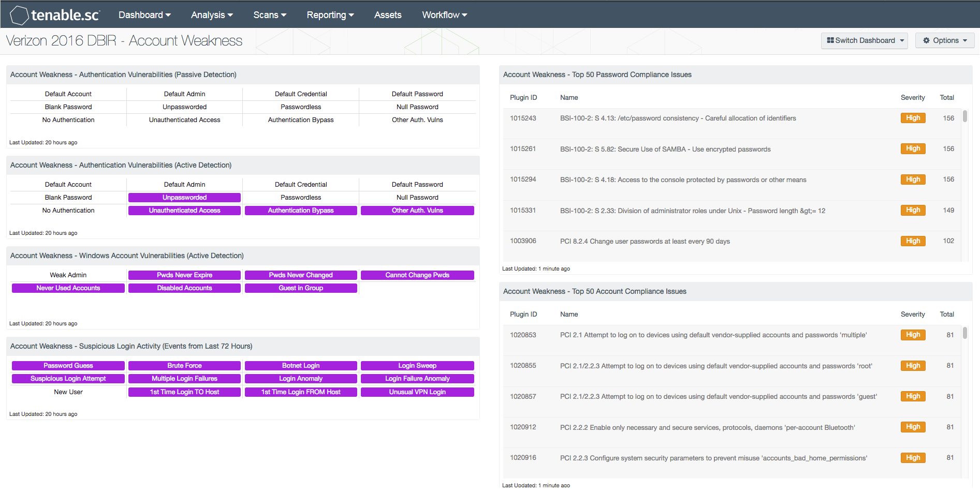Open the Login Anomaly indicator

[301, 379]
